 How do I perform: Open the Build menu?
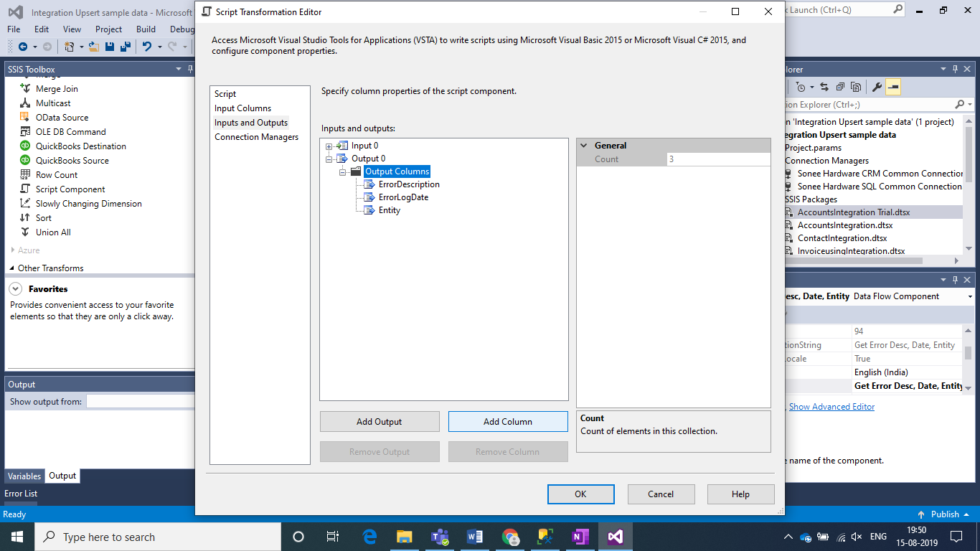click(x=146, y=29)
